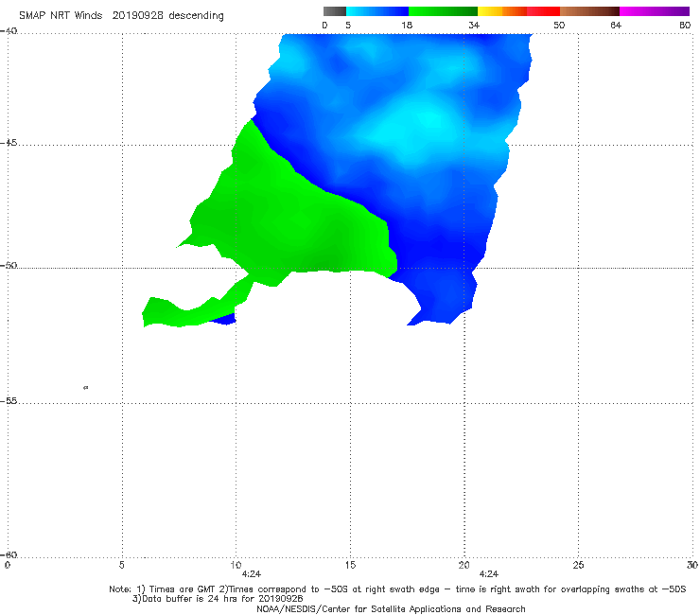
Task: Pick the green colorbar segment
Action: (x=443, y=11)
